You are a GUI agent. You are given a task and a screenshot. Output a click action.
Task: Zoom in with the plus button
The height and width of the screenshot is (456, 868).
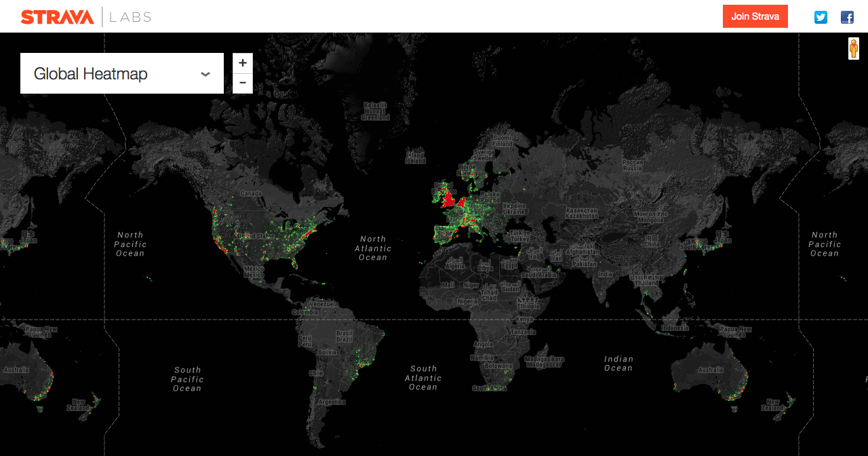tap(243, 63)
